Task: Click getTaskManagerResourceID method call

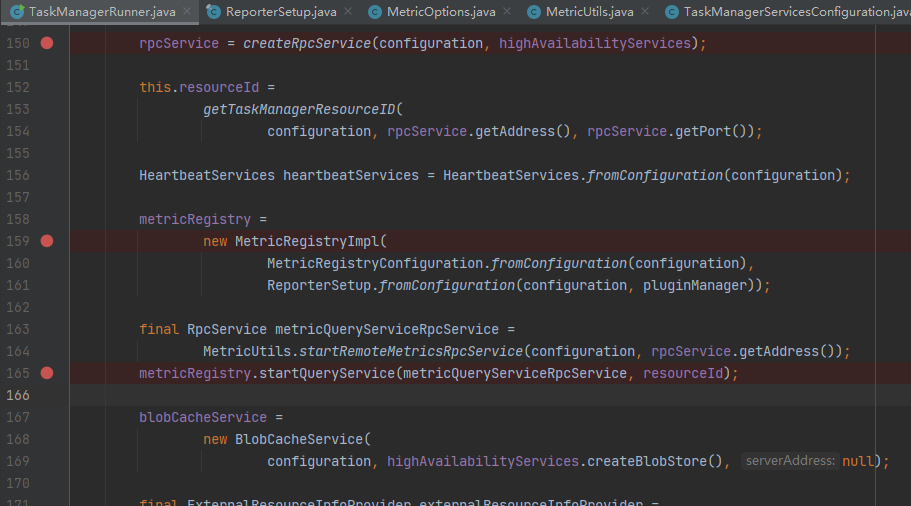Action: 299,109
